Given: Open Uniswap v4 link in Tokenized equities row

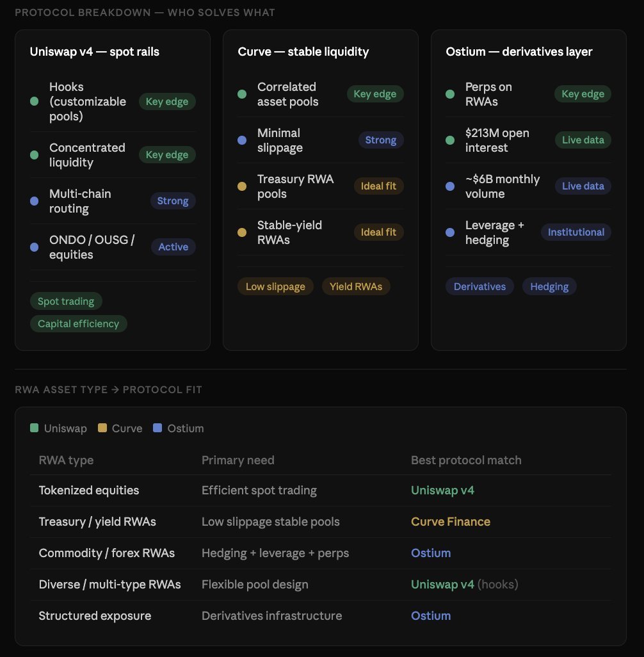Looking at the screenshot, I should click(442, 491).
